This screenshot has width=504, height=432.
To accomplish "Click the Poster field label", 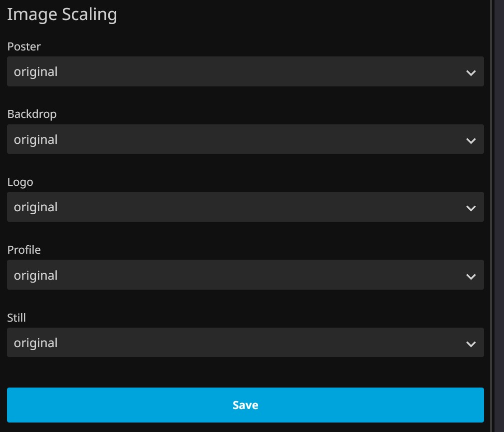I will (24, 46).
